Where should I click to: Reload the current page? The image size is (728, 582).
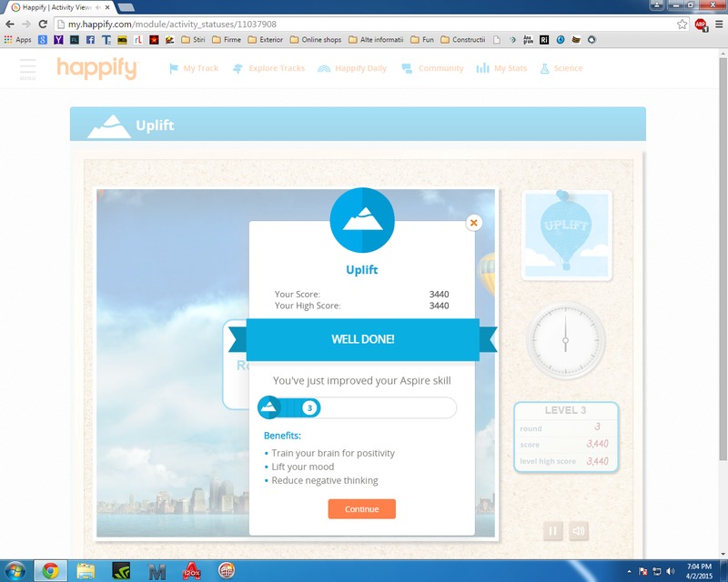click(x=43, y=25)
